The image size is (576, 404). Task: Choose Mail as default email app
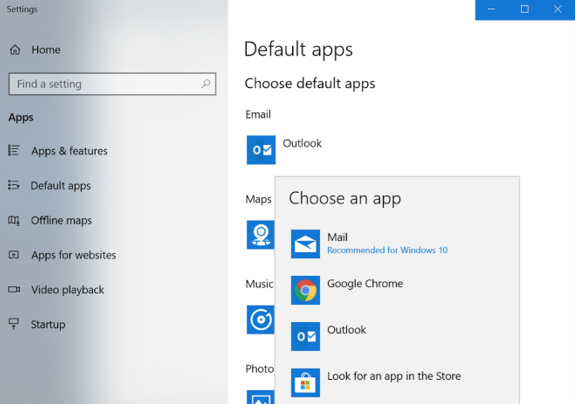(x=397, y=244)
